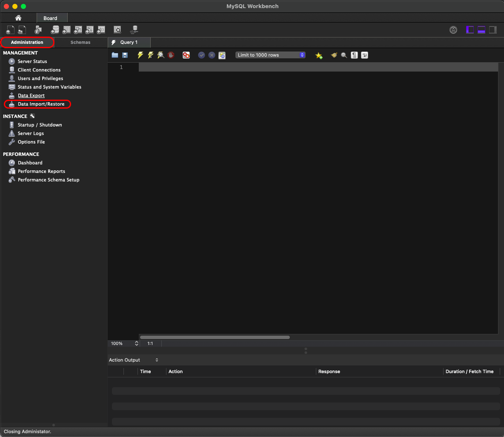
Task: Open SQL script file icon in main toolbar
Action: tap(22, 30)
